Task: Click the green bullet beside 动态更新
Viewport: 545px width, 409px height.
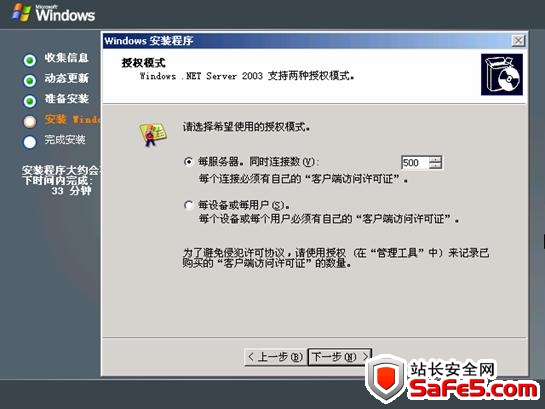Action: [30, 81]
